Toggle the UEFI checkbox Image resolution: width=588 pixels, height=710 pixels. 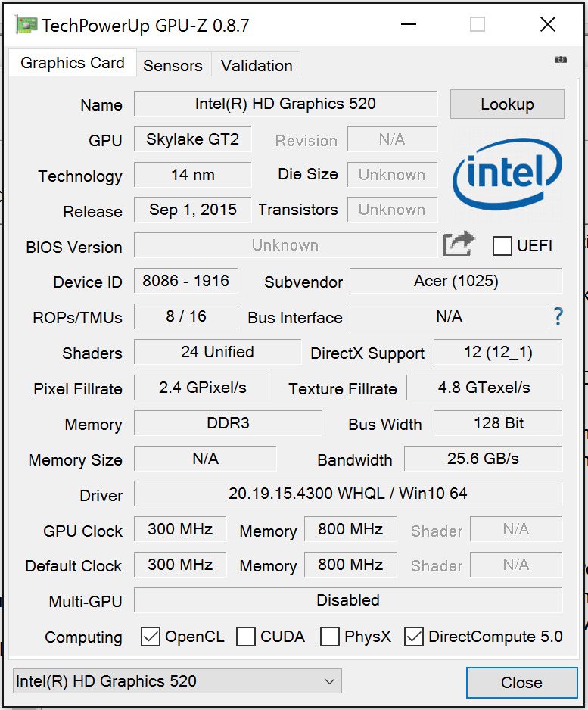tap(502, 246)
